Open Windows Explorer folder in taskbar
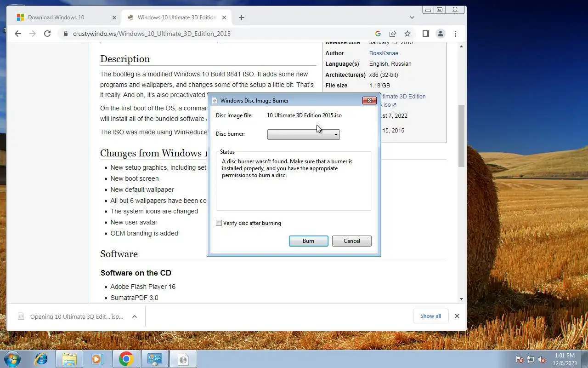588x368 pixels. click(x=69, y=359)
